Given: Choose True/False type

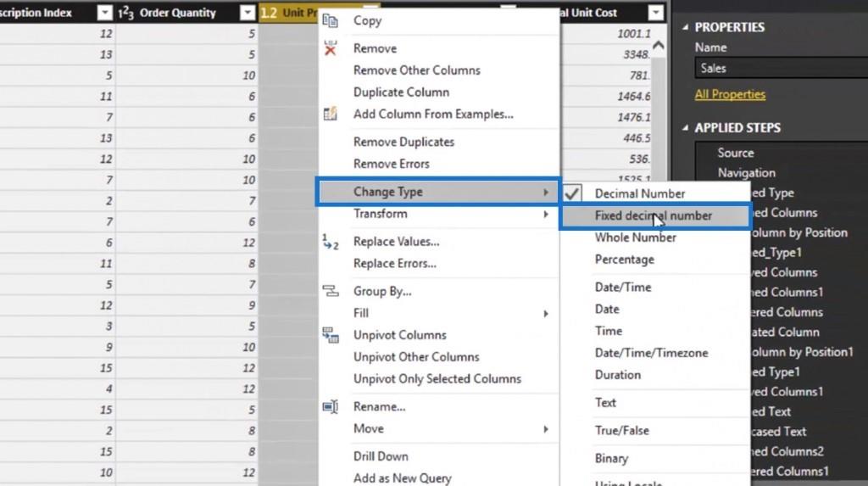Looking at the screenshot, I should [x=621, y=430].
